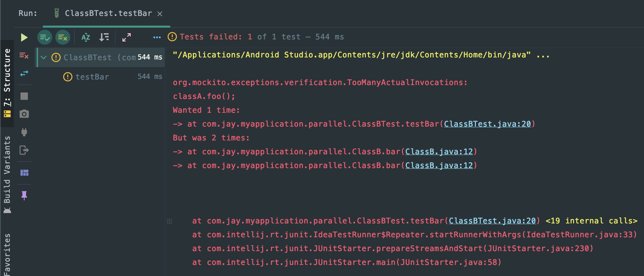This screenshot has height=276, width=644.
Task: Collapse the ClassBTest tree node
Action: (44, 57)
